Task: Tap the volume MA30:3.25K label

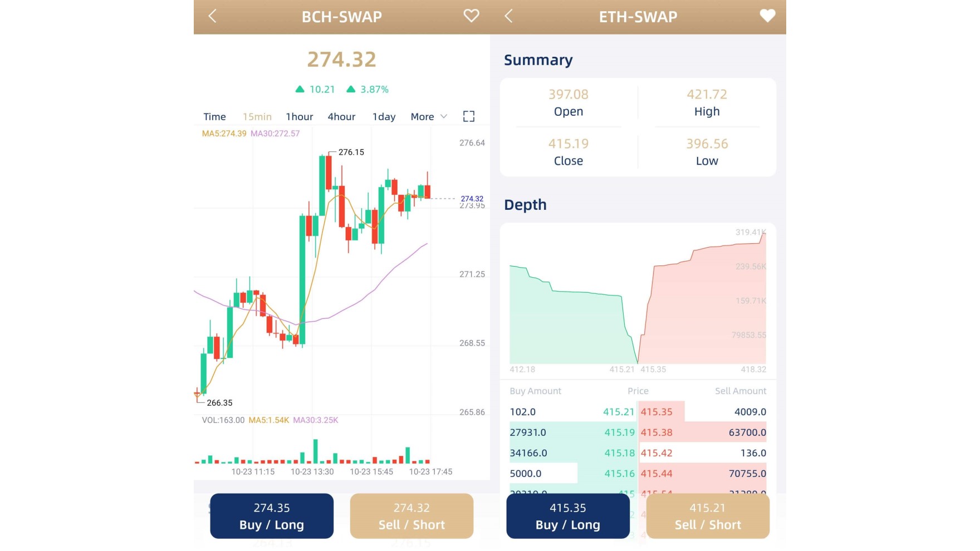Action: pyautogui.click(x=316, y=420)
